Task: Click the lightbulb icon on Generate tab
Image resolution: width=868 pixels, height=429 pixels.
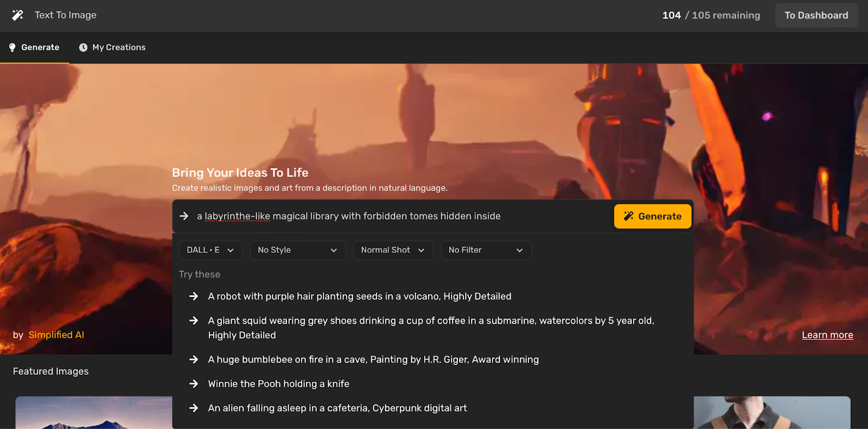Action: (12, 48)
